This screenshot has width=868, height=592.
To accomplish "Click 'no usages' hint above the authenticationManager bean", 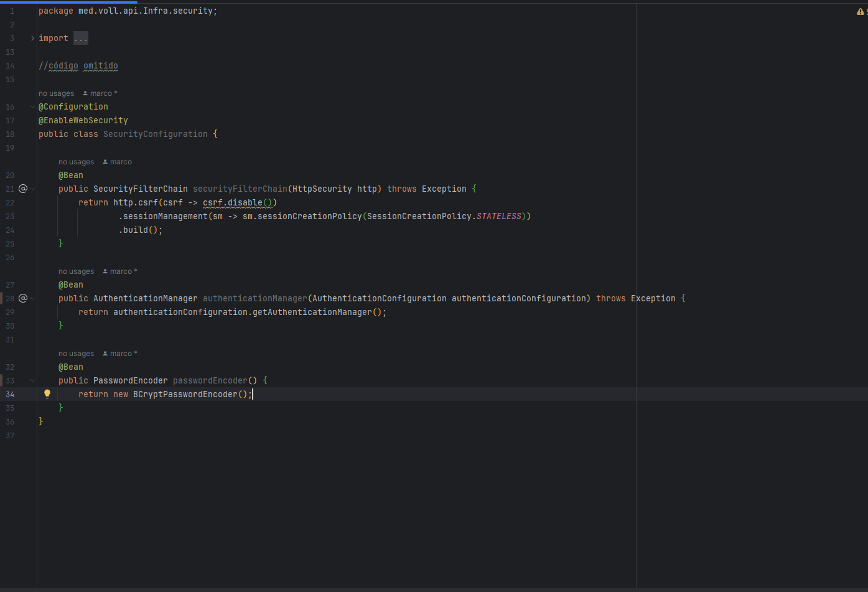I will [x=76, y=271].
